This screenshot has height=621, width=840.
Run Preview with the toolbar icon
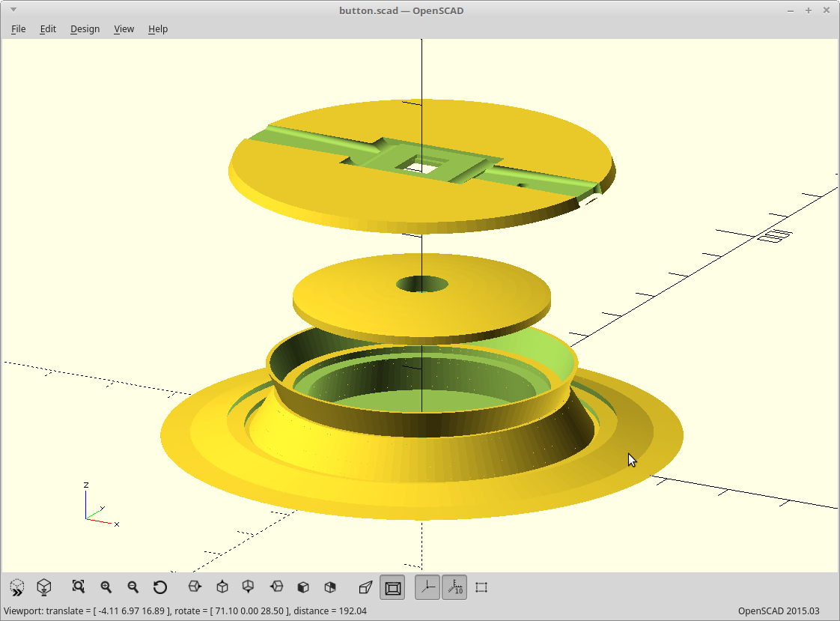point(17,587)
